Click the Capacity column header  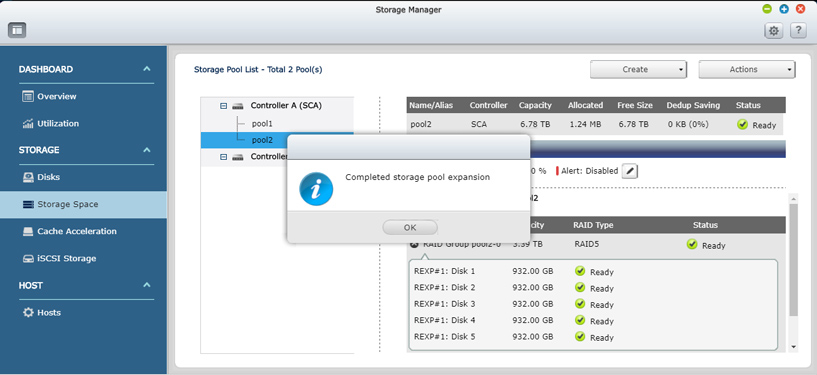(535, 105)
